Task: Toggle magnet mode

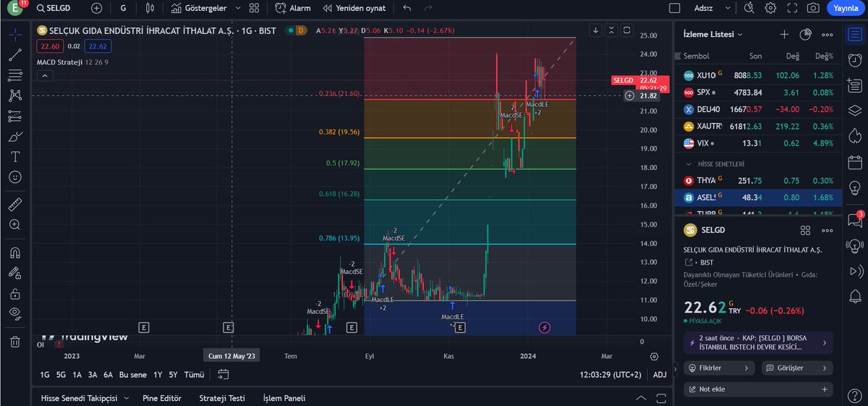Action: 14,253
